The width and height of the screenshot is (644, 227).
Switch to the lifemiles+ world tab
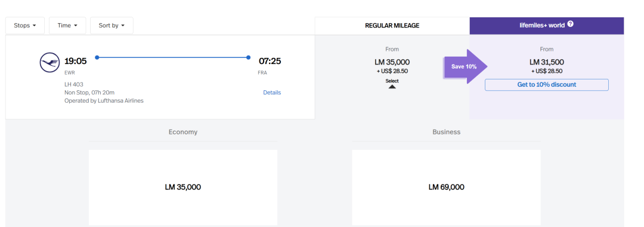coord(547,26)
